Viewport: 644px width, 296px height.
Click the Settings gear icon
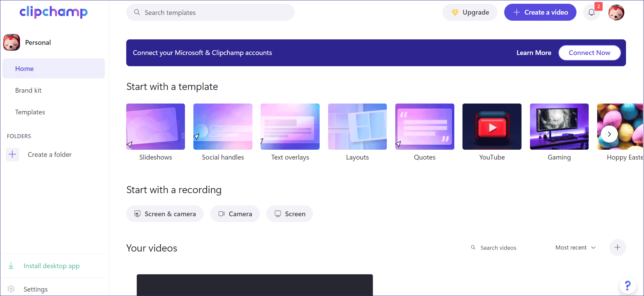point(11,289)
